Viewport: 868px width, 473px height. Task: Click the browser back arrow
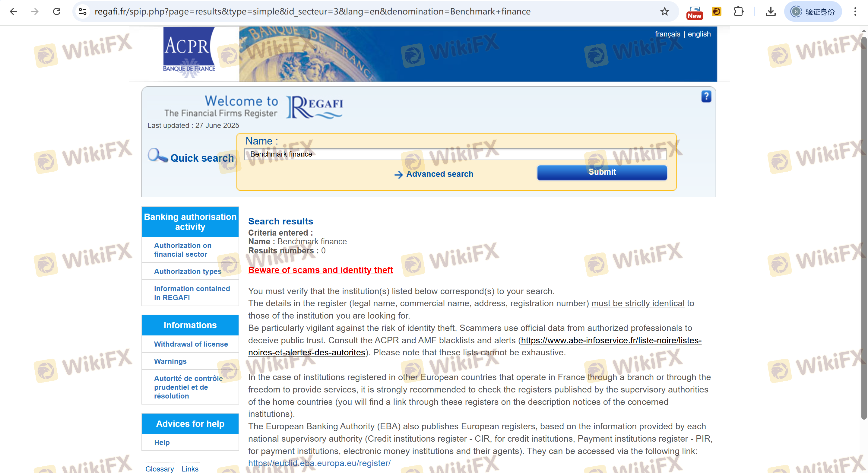14,11
